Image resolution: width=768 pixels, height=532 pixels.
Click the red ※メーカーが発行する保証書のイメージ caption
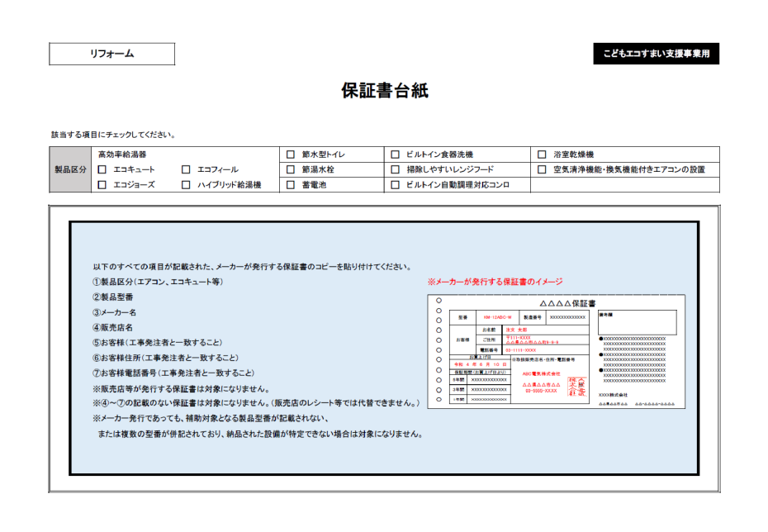(x=495, y=282)
